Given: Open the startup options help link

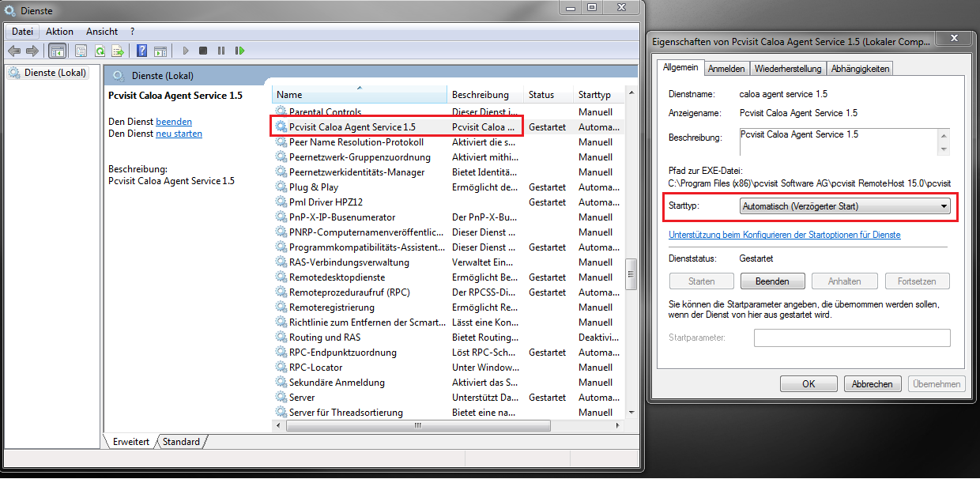Looking at the screenshot, I should 784,235.
